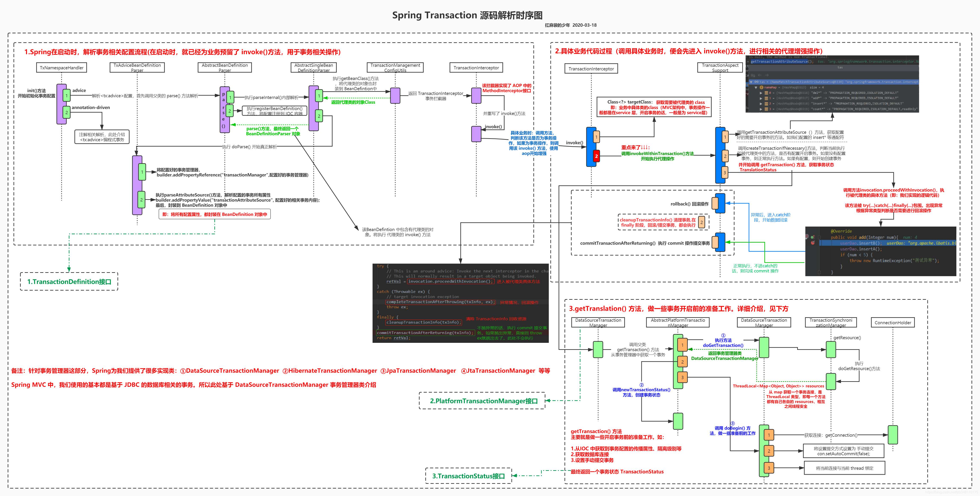Select the "执行registerBeanDefinition()" note box
Viewport: 980px width, 496px height.
click(275, 111)
